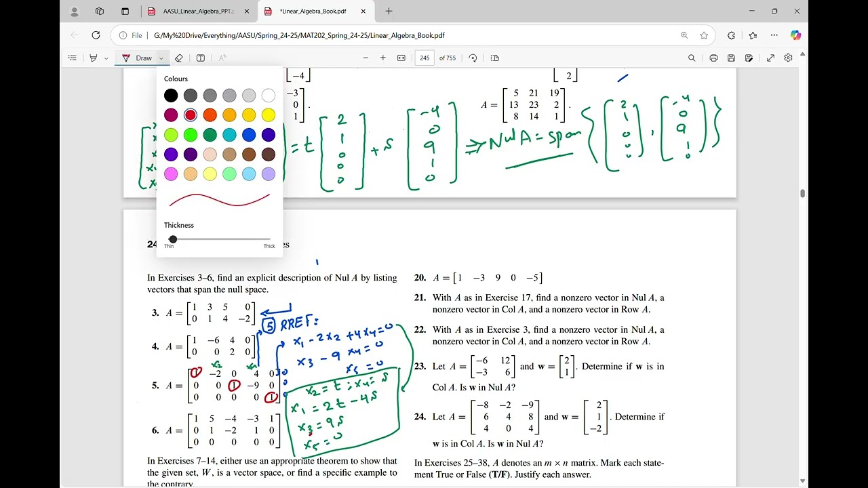Pick the magenta maroon colour swatch
The height and width of the screenshot is (488, 868).
(171, 115)
